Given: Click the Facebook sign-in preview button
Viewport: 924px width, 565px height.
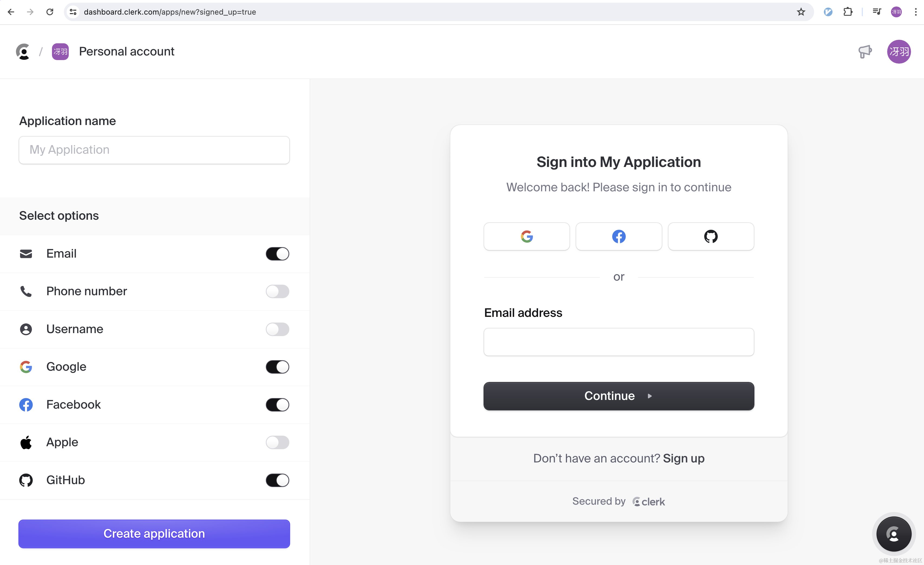Looking at the screenshot, I should point(619,236).
